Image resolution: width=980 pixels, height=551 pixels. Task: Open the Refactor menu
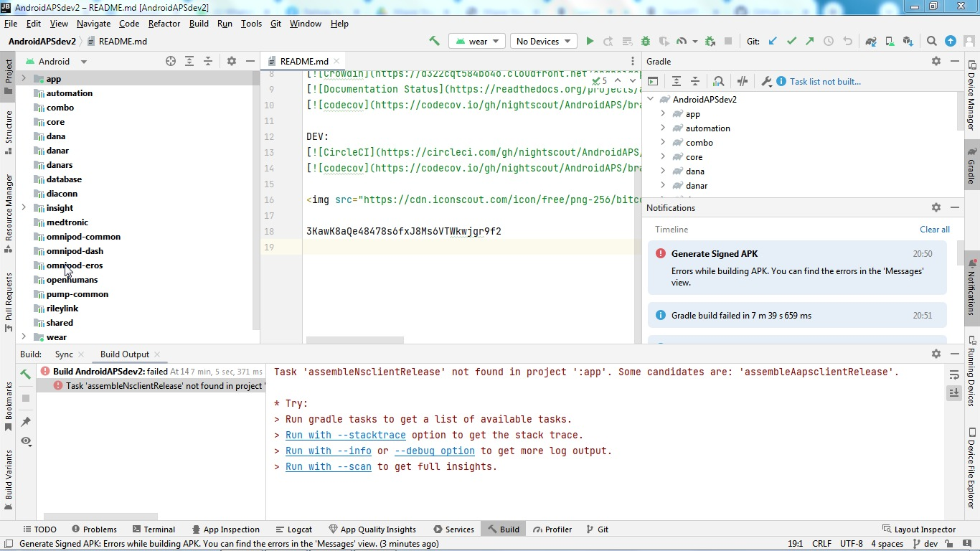point(164,24)
